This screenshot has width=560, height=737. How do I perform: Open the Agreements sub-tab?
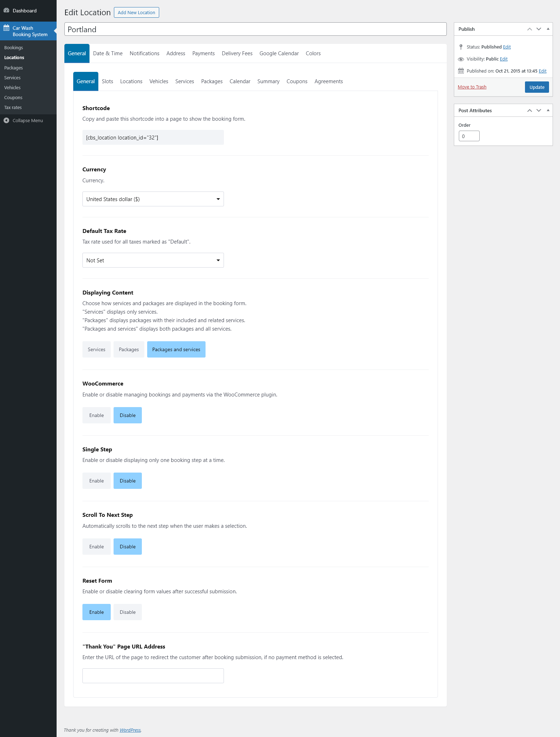click(x=329, y=81)
